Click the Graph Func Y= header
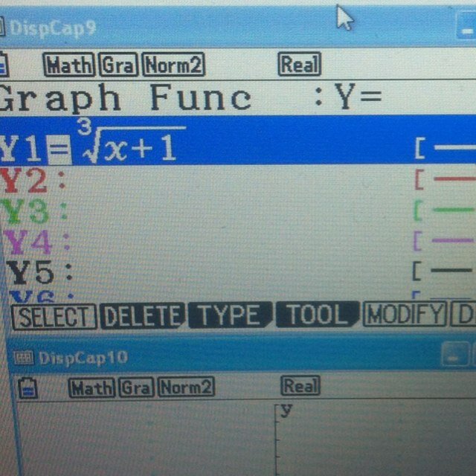The width and height of the screenshot is (476, 476). [190, 98]
